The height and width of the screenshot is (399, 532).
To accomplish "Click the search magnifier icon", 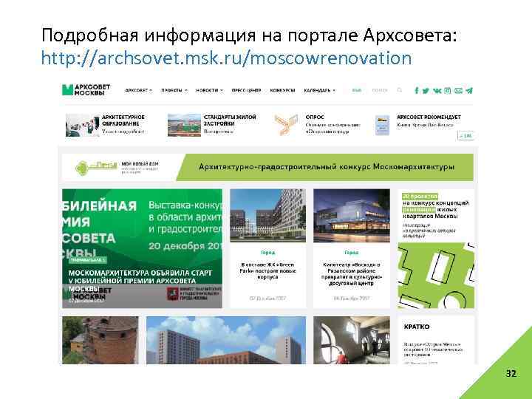I will (399, 90).
